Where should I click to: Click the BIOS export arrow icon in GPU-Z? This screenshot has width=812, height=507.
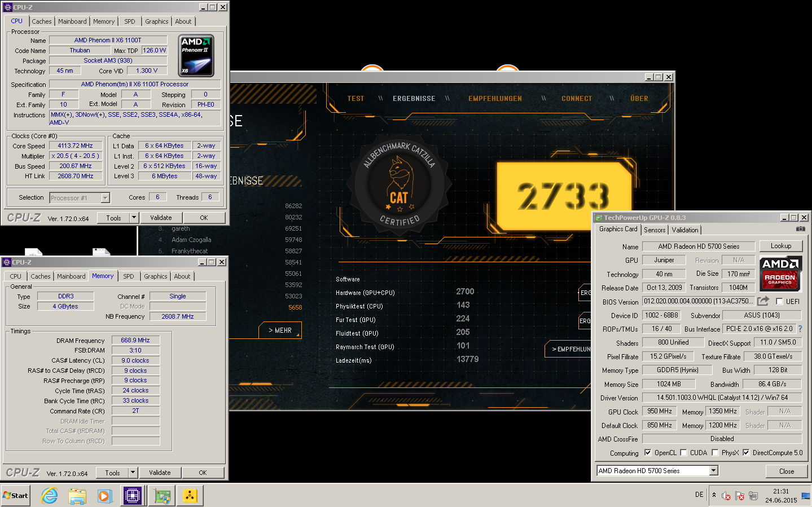tap(763, 301)
